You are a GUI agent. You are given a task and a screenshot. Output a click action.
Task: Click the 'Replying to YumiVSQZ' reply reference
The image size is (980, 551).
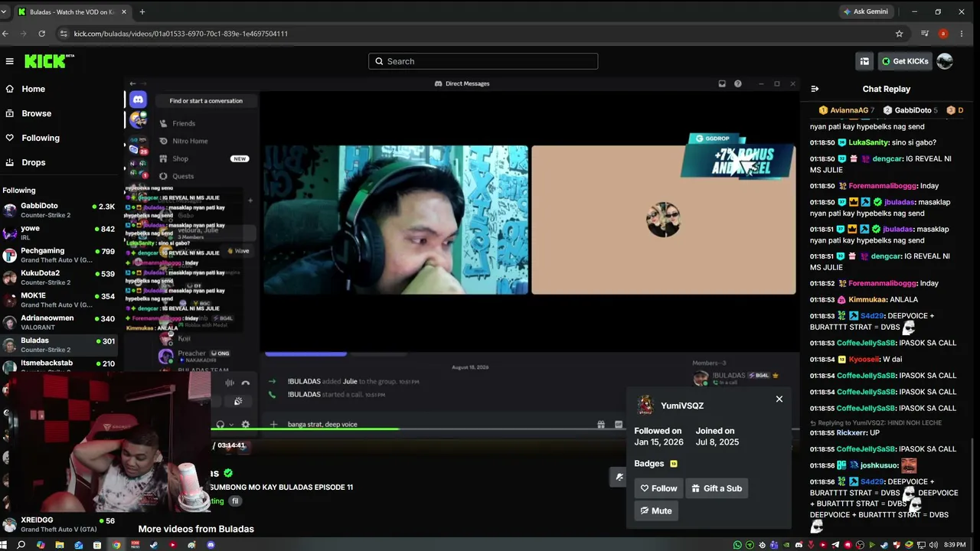pos(876,422)
